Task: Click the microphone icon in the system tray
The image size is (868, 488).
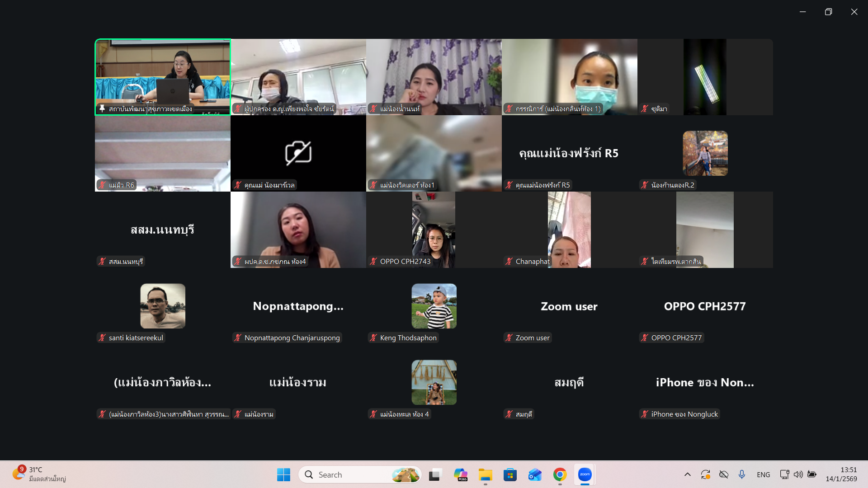Action: click(x=741, y=474)
